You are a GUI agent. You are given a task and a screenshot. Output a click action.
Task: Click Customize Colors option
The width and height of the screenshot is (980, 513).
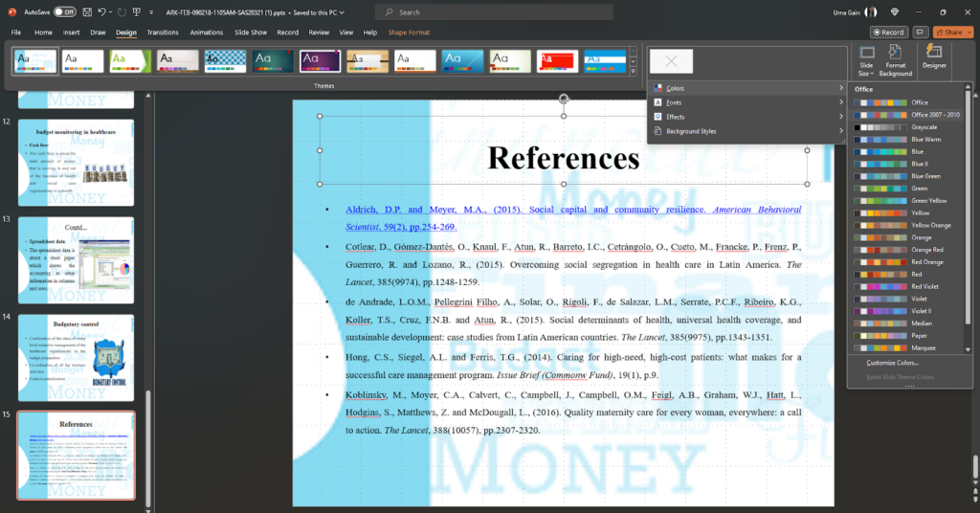[893, 363]
